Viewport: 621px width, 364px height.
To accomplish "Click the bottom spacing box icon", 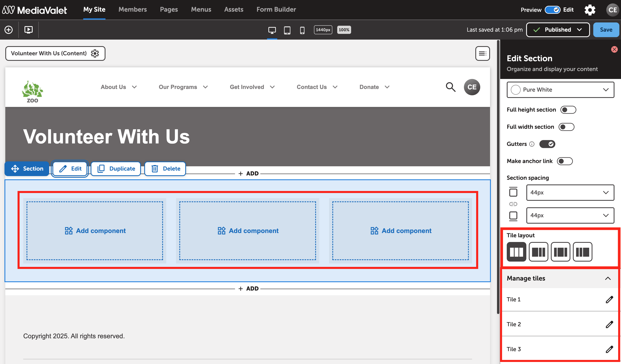I will (x=513, y=216).
